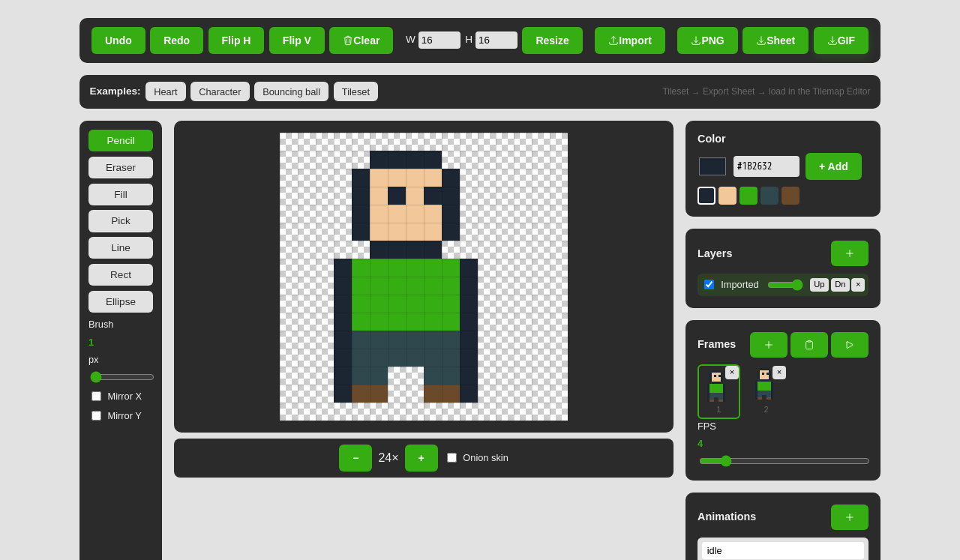Select the Fill tool

(x=121, y=194)
